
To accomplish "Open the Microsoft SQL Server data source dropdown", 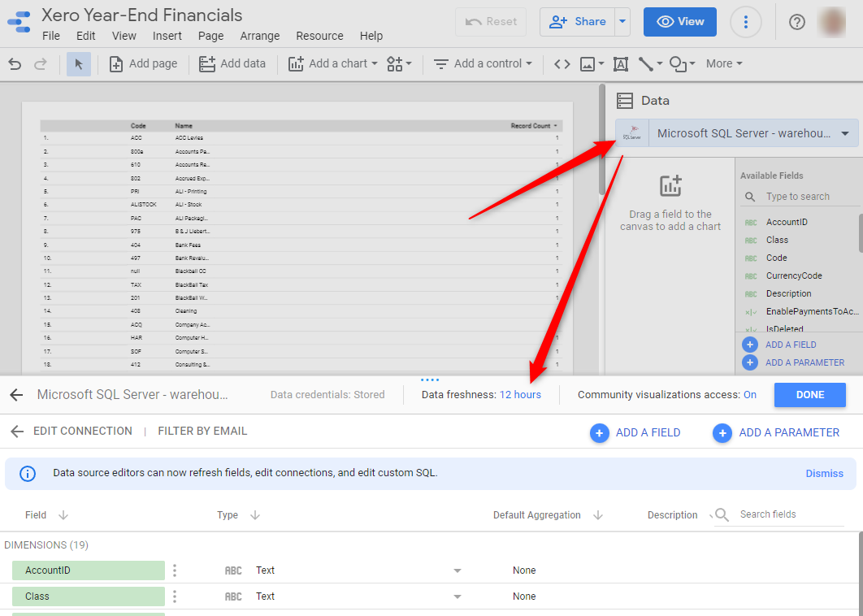I will (845, 133).
